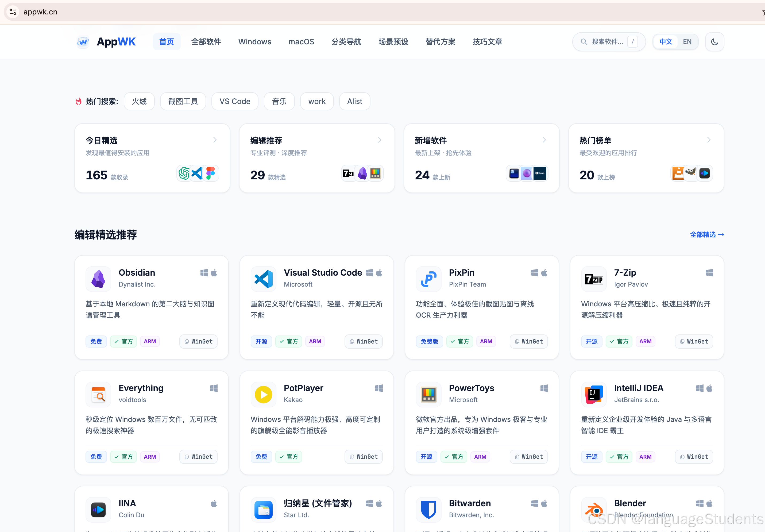Open the 分类导航 nav item
Screen dimensions: 765x532
pos(346,42)
